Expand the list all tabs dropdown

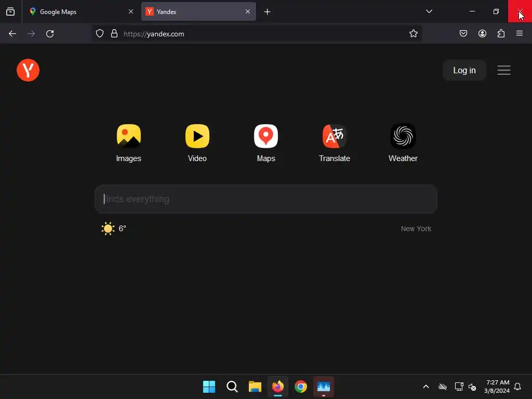(x=429, y=11)
